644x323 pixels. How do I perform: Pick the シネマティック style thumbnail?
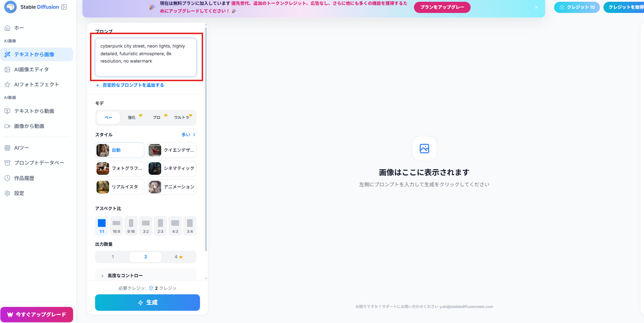(x=155, y=168)
